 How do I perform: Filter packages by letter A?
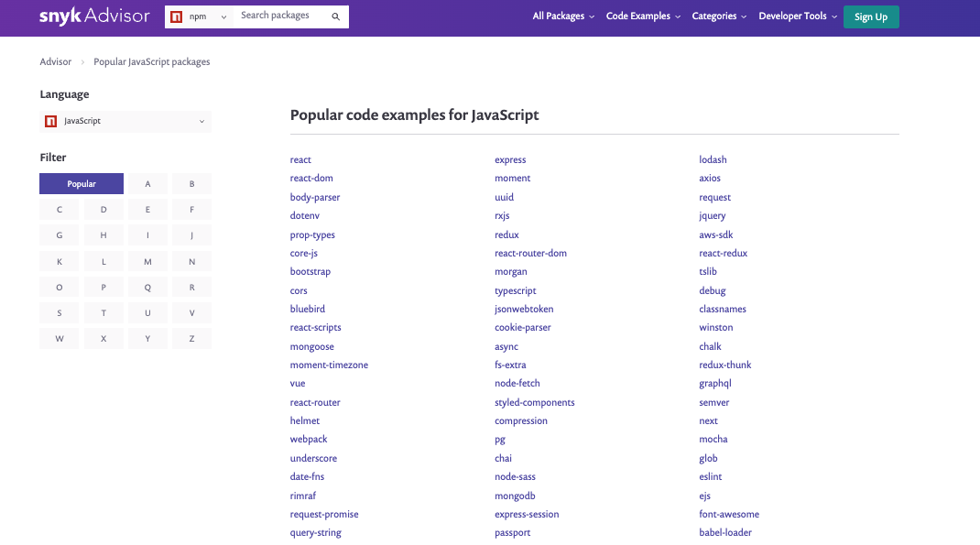pyautogui.click(x=147, y=184)
